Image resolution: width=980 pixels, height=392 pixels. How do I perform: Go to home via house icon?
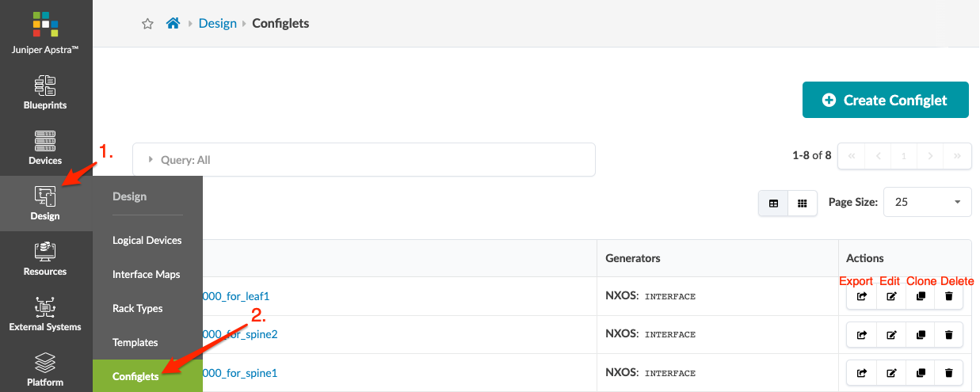pyautogui.click(x=173, y=24)
